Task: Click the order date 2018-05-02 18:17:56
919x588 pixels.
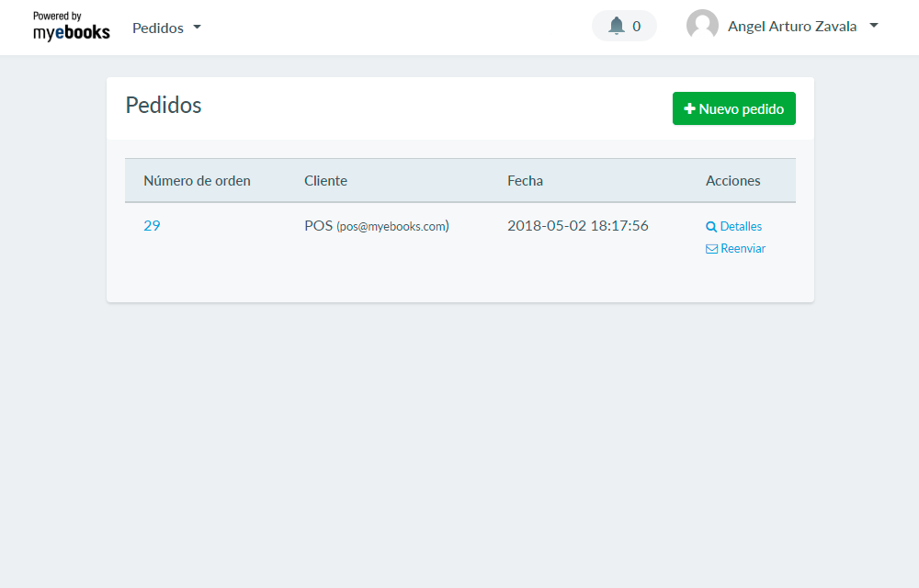Action: pyautogui.click(x=577, y=225)
